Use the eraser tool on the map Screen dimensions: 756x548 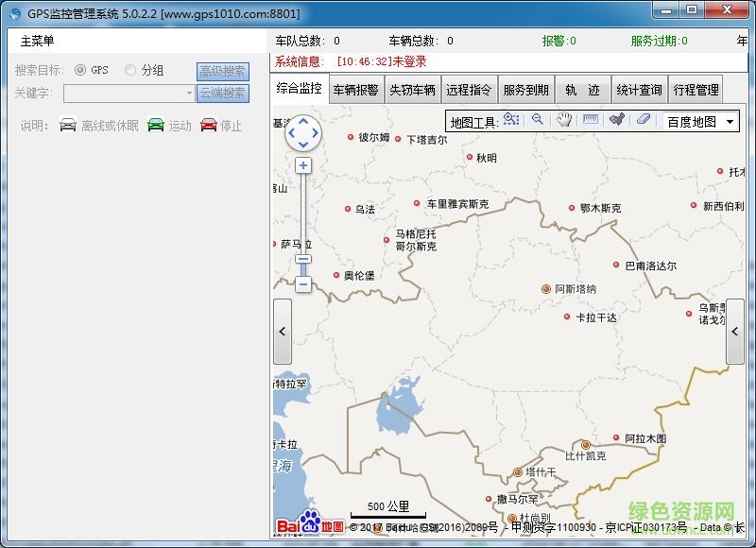(x=643, y=120)
